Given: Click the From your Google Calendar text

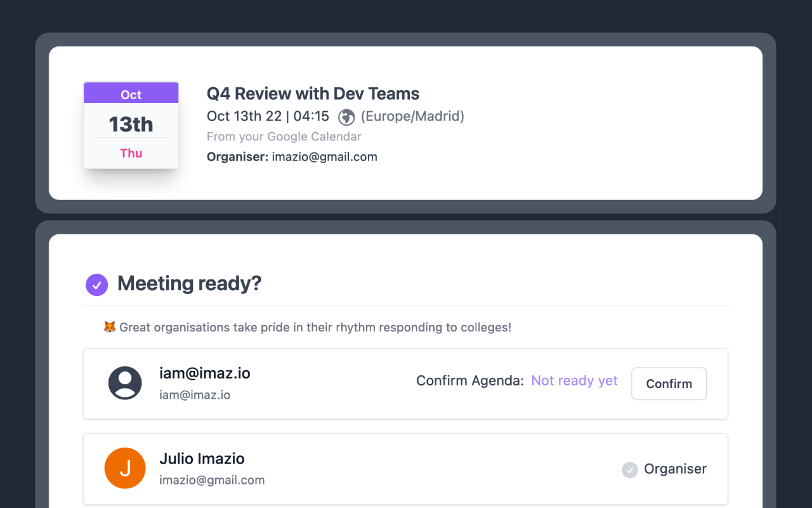Looking at the screenshot, I should (284, 137).
